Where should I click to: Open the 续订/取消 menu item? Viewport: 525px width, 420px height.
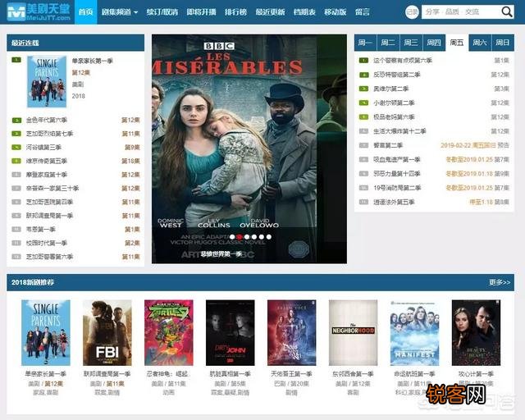click(x=162, y=12)
